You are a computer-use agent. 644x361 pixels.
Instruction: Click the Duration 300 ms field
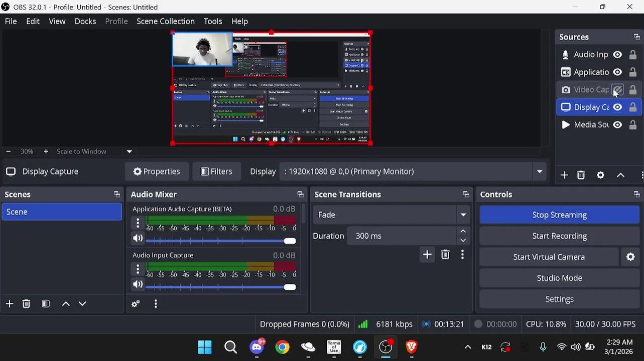click(x=402, y=236)
